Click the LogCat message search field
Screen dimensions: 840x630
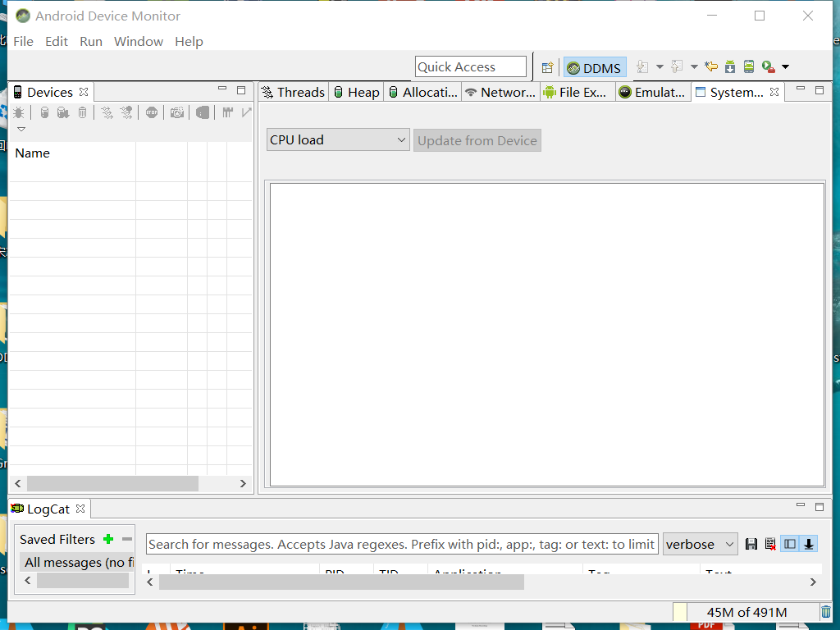click(402, 545)
